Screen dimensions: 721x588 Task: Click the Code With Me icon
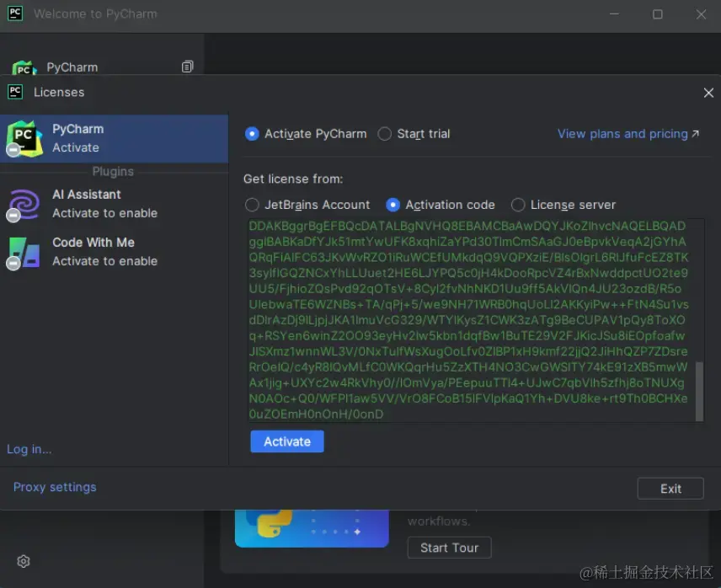coord(24,252)
